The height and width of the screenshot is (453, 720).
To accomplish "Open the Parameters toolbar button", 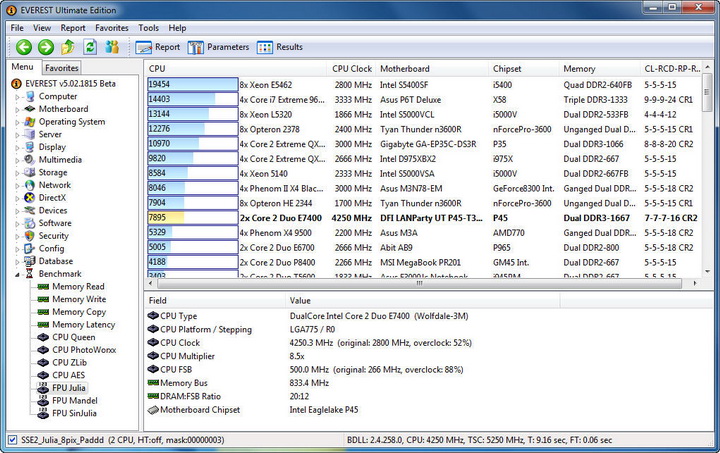I will click(x=218, y=47).
